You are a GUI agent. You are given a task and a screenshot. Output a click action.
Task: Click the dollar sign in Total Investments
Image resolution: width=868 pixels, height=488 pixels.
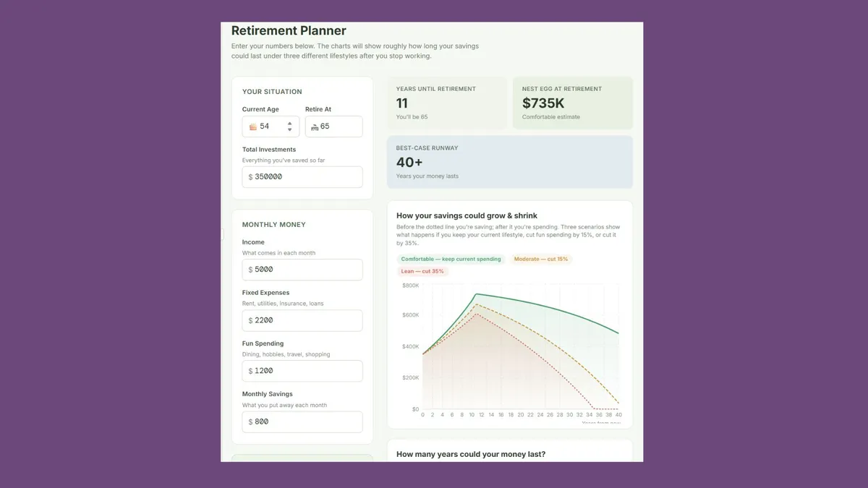pos(250,177)
